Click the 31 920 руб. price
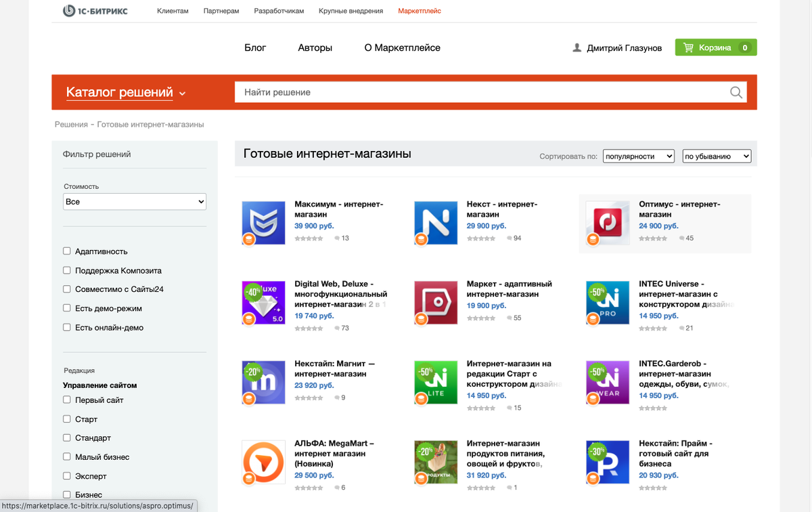This screenshot has width=812, height=512. (x=486, y=475)
